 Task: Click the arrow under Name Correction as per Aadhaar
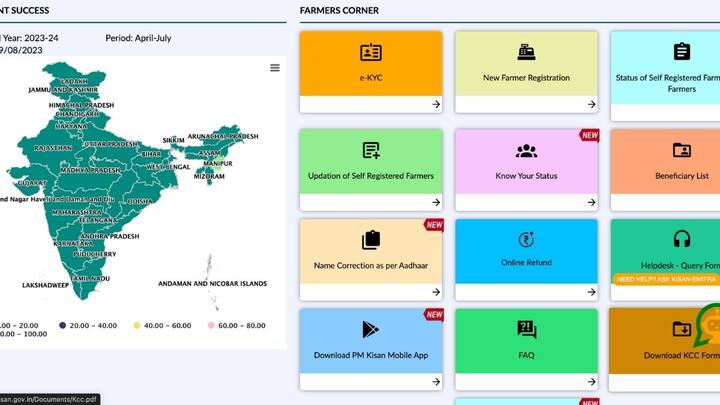(436, 292)
